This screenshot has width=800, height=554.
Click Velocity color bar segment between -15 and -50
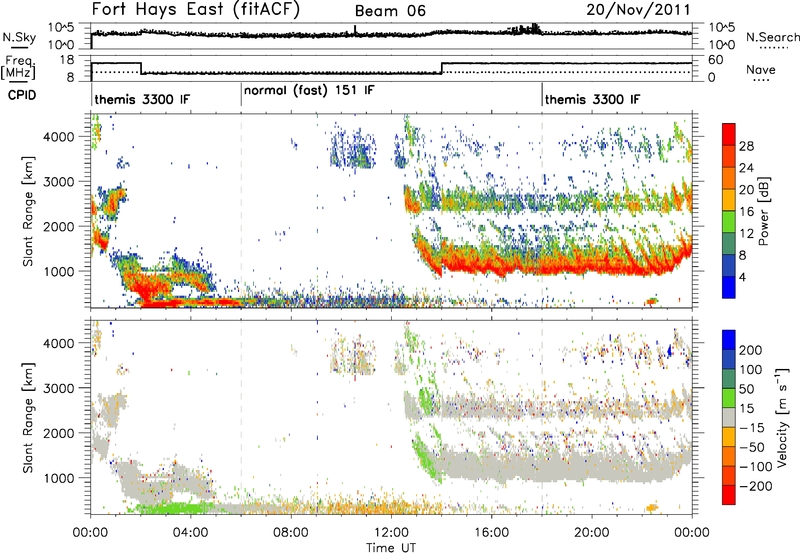[x=729, y=437]
